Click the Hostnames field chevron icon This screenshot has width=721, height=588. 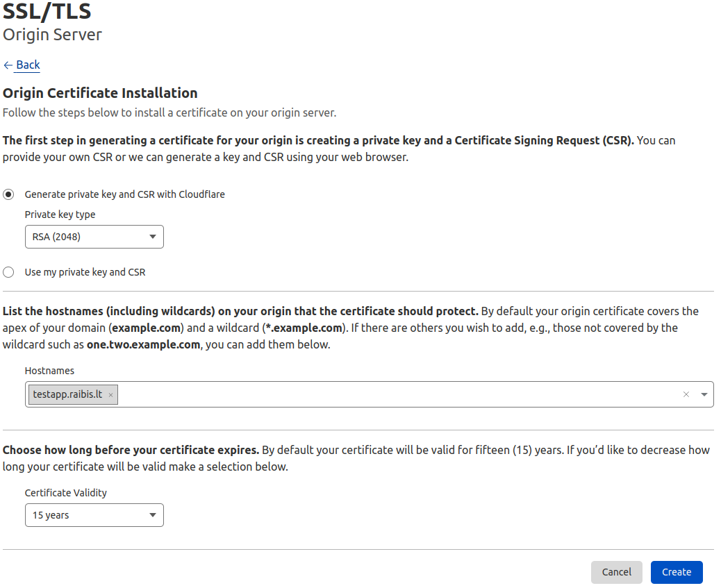click(702, 394)
